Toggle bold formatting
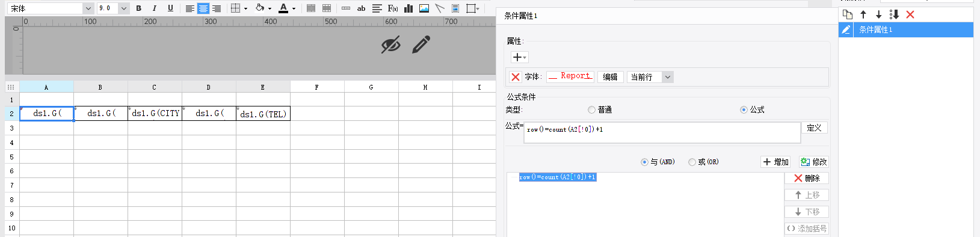The image size is (980, 237). (x=139, y=8)
